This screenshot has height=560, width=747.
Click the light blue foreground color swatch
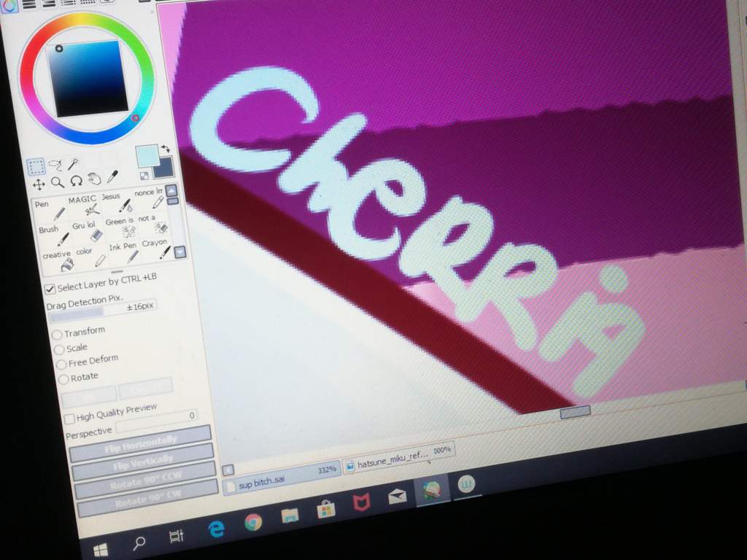pos(147,156)
